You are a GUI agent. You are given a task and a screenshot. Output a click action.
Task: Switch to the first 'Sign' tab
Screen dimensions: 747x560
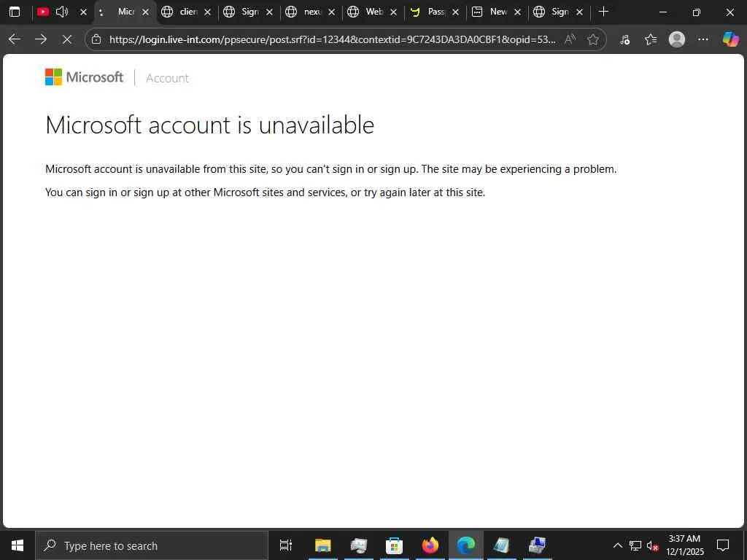point(242,12)
